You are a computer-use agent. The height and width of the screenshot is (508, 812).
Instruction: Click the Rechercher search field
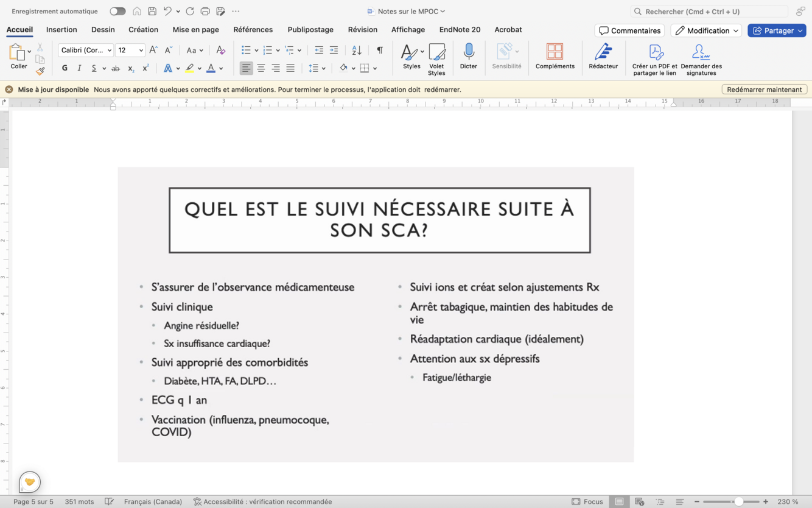[x=710, y=12]
